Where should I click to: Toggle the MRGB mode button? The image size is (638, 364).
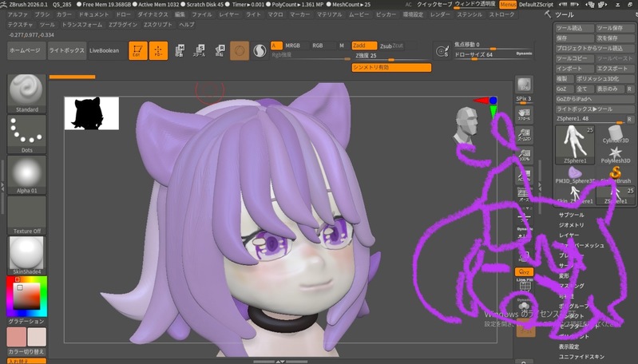[x=292, y=45]
